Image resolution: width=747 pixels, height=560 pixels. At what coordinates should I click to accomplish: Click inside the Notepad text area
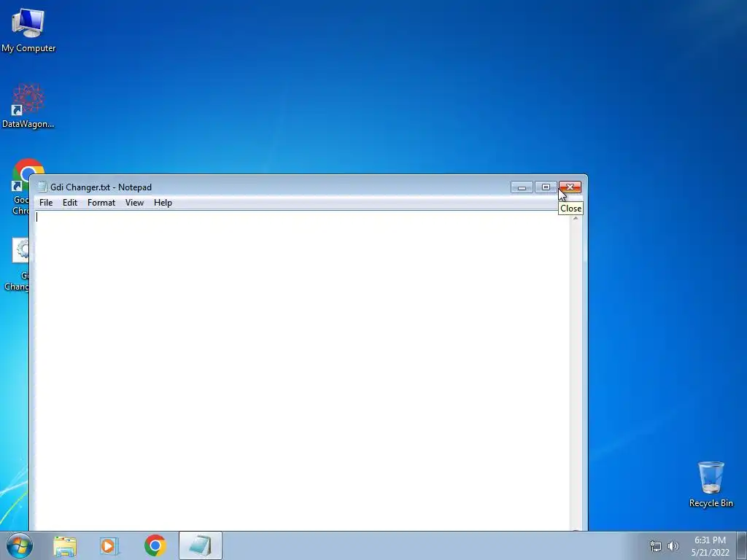(x=302, y=370)
